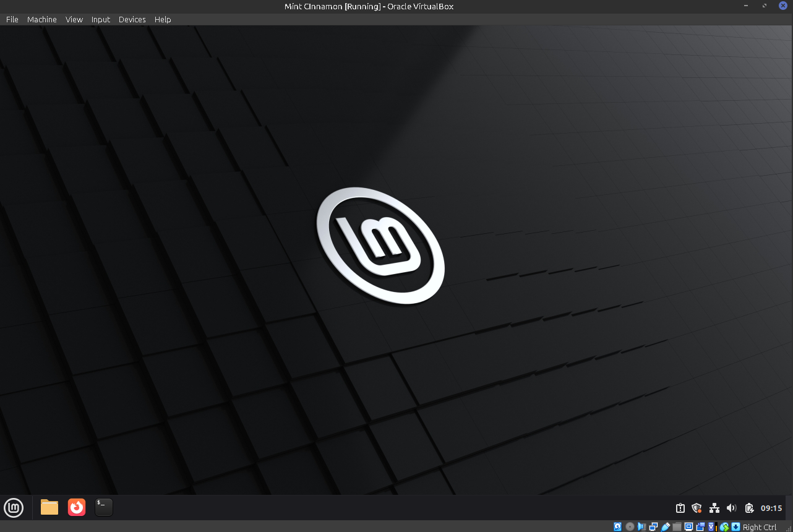This screenshot has width=793, height=532.
Task: Click the VirtualBox hard disk activity indicator
Action: (x=618, y=526)
